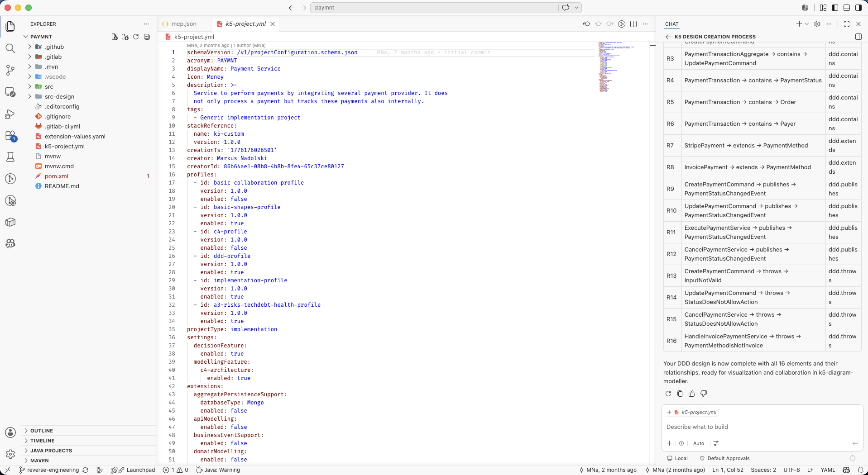Open the Accounts menu in the activity bar
This screenshot has height=475, width=868.
tap(10, 432)
